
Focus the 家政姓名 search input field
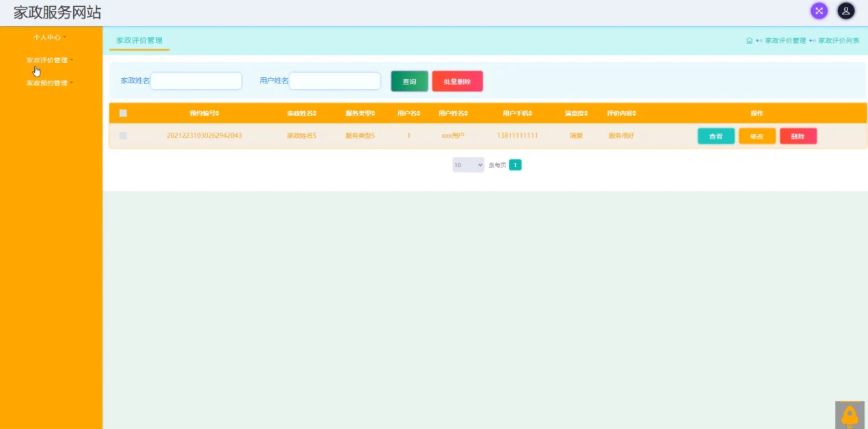pyautogui.click(x=196, y=81)
